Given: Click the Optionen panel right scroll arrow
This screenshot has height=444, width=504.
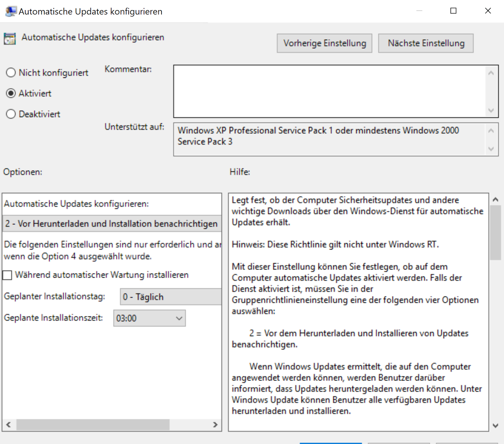Looking at the screenshot, I should click(x=215, y=425).
